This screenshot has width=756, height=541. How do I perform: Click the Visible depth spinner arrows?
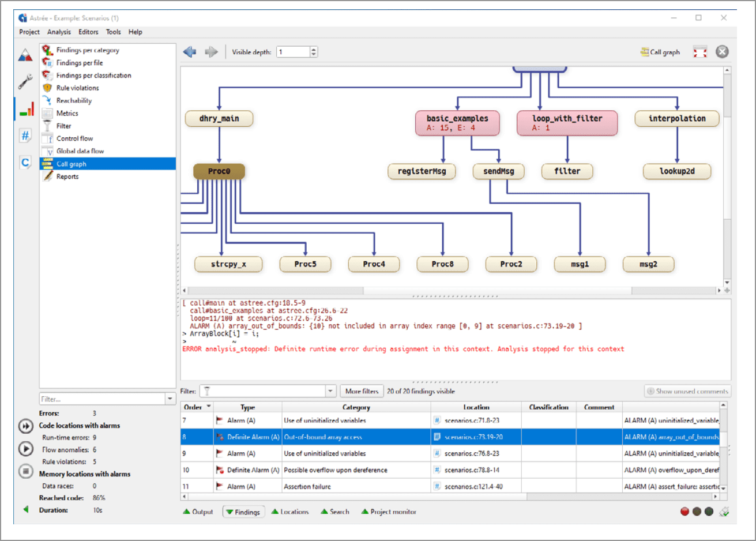(314, 52)
